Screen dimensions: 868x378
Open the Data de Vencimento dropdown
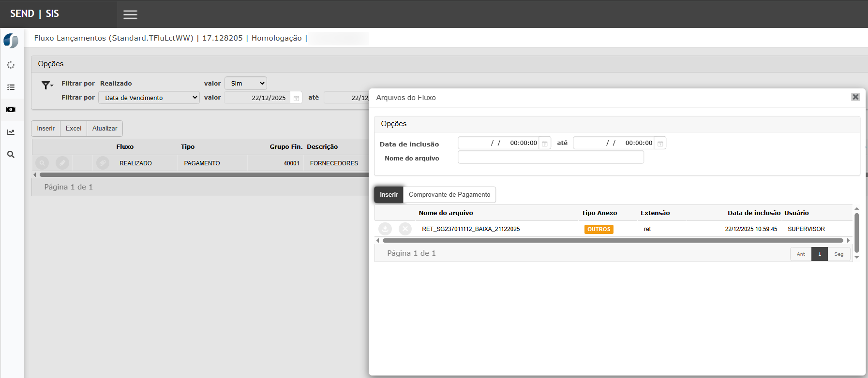pos(149,98)
